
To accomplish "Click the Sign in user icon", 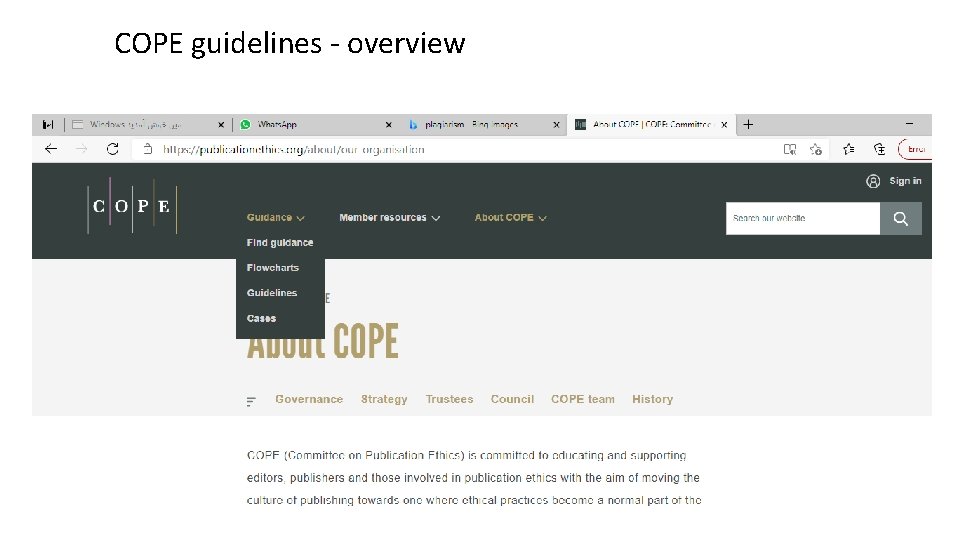I will [x=873, y=181].
